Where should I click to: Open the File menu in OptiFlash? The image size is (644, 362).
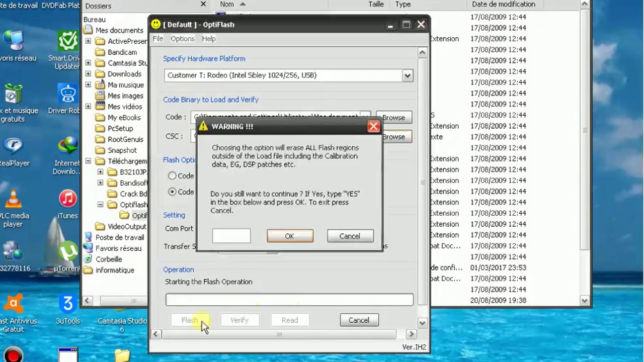[157, 39]
